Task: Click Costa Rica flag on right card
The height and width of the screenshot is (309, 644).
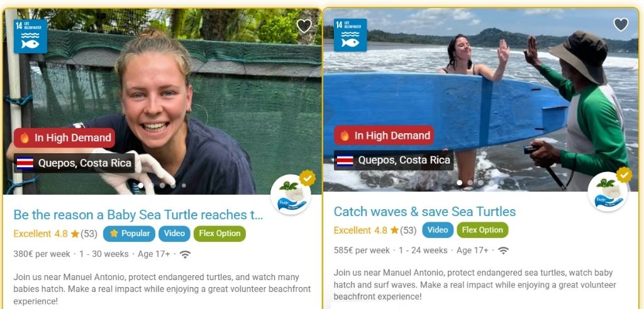Action: coord(345,160)
